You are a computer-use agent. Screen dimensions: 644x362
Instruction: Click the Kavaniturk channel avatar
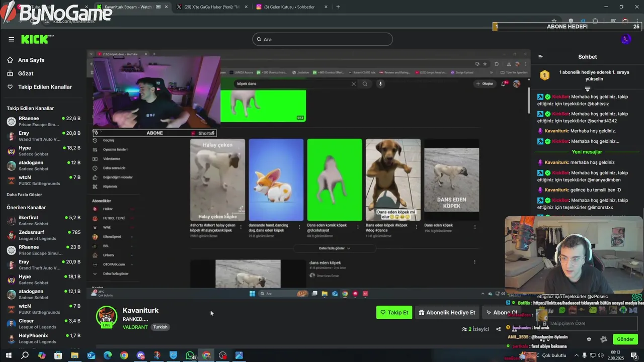coord(107,317)
